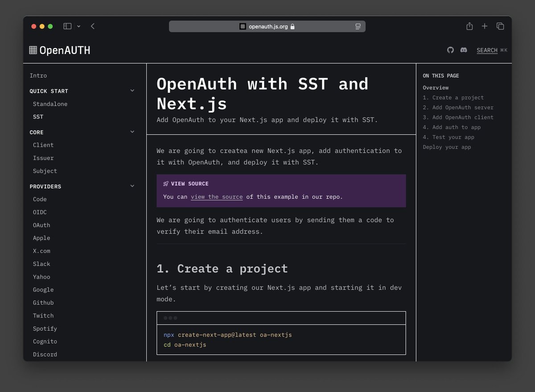Click the reader view icon in address bar

[x=358, y=26]
